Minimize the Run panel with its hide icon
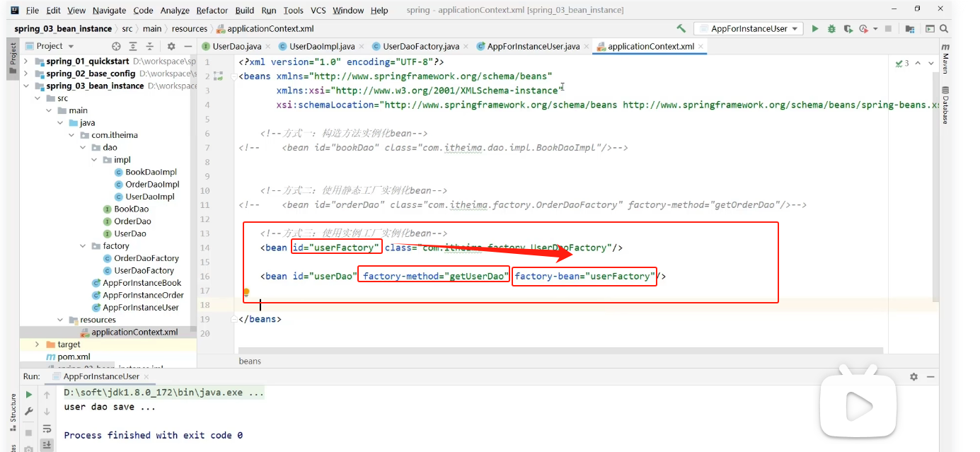 930,377
